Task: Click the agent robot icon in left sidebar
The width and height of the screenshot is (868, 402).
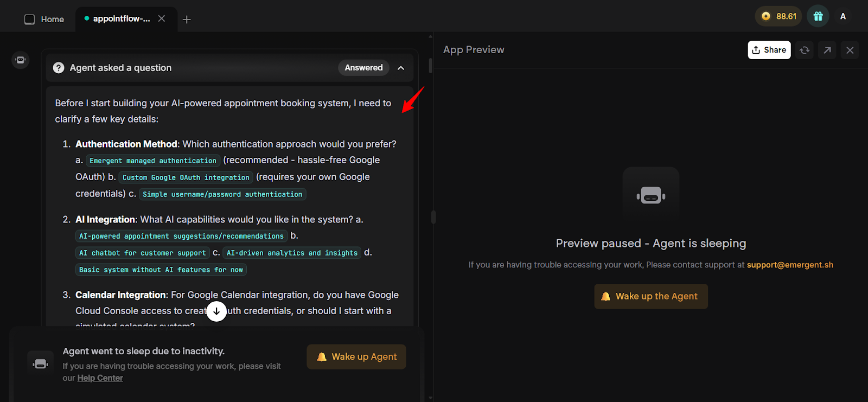Action: point(21,60)
